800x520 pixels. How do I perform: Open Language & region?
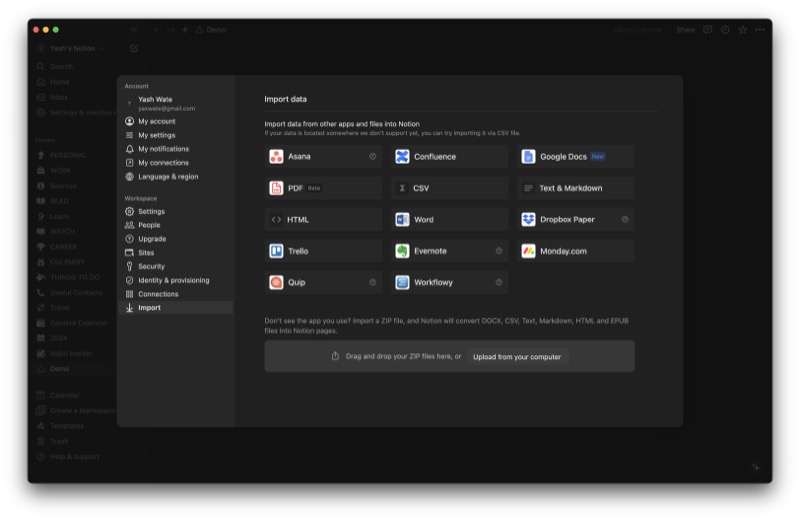[x=176, y=177]
